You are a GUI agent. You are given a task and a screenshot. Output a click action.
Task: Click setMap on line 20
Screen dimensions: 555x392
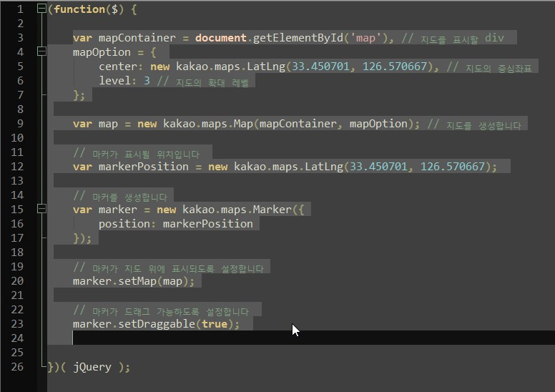pos(137,281)
